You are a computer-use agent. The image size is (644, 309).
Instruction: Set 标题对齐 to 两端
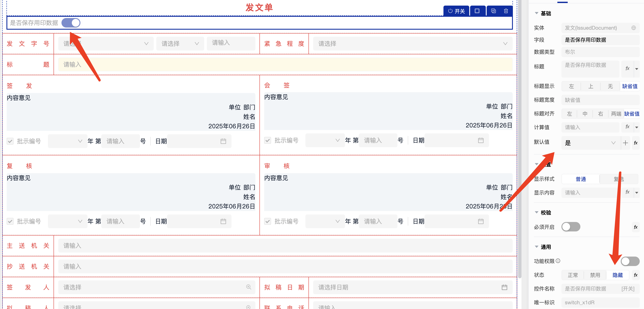tap(616, 114)
